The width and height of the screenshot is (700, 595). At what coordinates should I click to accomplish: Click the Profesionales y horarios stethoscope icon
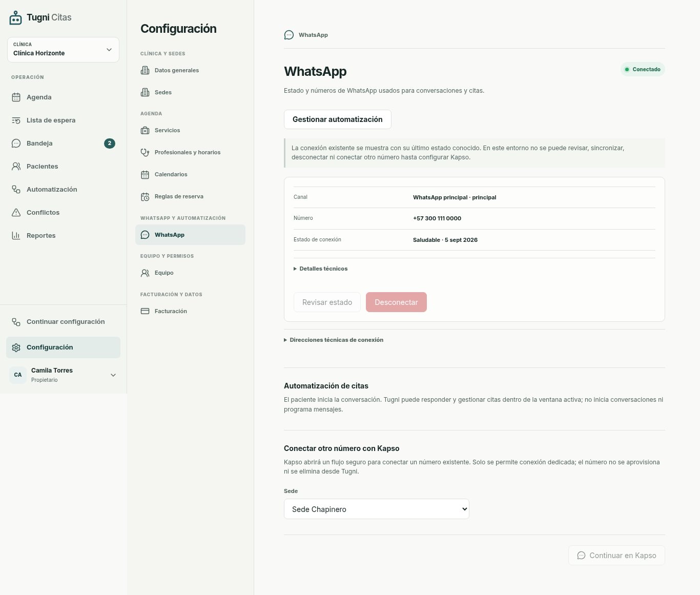pos(145,152)
